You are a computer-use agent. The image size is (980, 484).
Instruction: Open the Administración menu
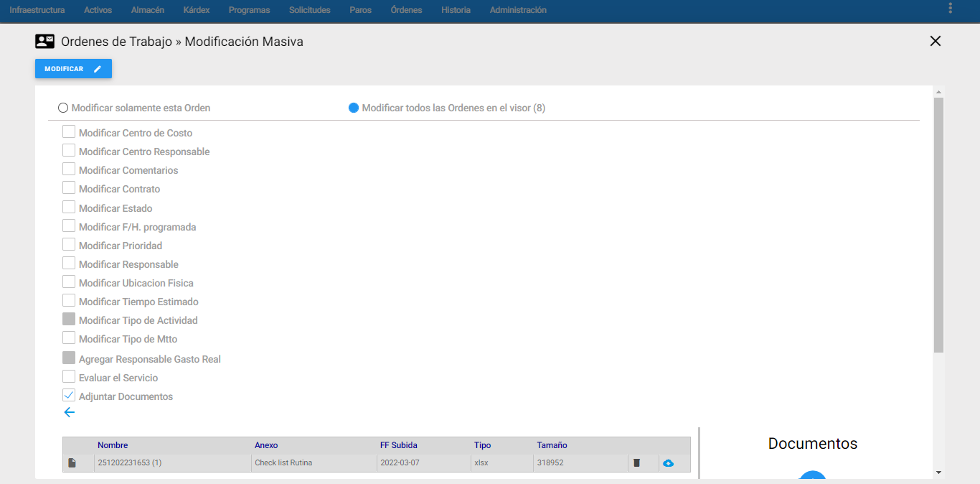[x=518, y=10]
